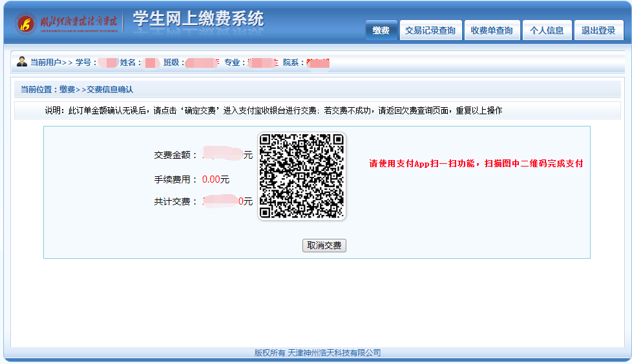Image resolution: width=632 pixels, height=364 pixels.
Task: Click the 学生网上缴费系统 header title
Action: pos(198,19)
